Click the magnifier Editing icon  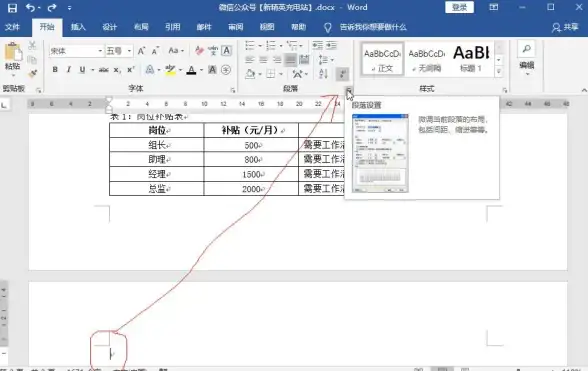pos(526,49)
